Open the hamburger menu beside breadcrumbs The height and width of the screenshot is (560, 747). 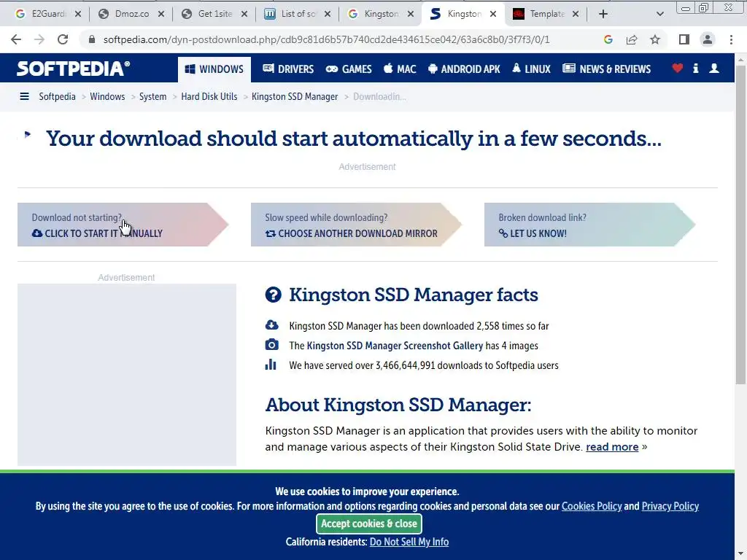[x=24, y=97]
